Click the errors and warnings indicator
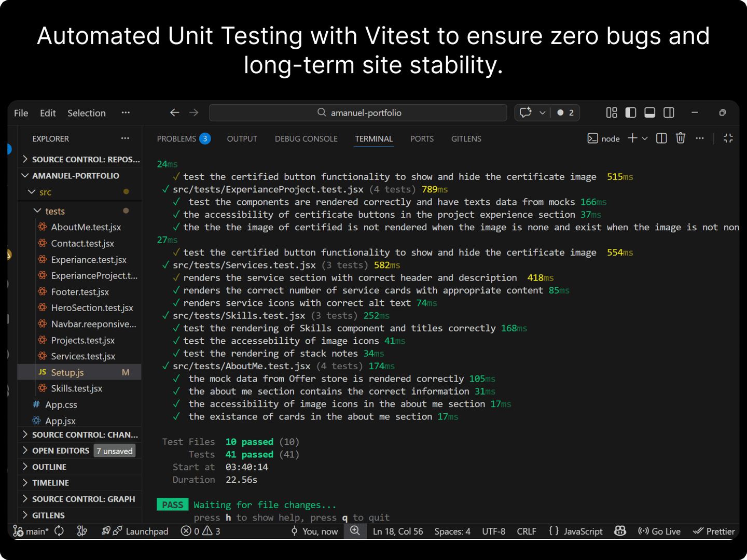 tap(200, 531)
